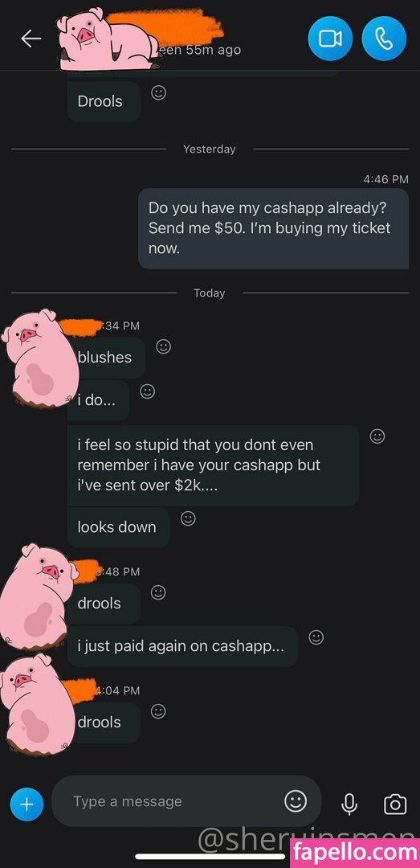Image resolution: width=420 pixels, height=868 pixels.
Task: React to the "i do..." message
Action: coord(147,391)
